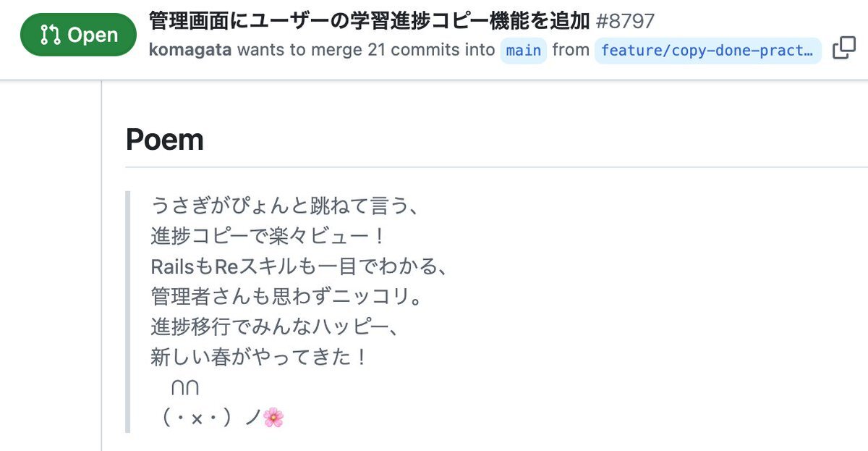Click the line 進捗コピーで楽々ビュー！
The height and width of the screenshot is (451, 868).
(269, 236)
